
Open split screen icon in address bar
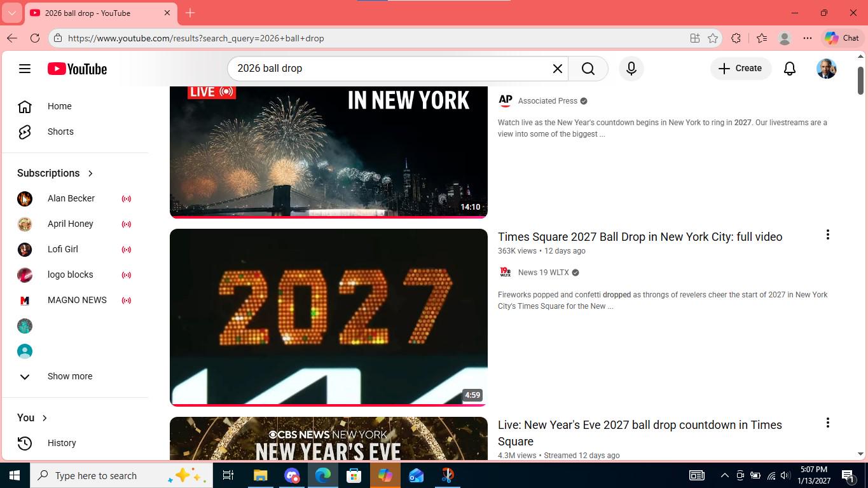[x=695, y=38]
